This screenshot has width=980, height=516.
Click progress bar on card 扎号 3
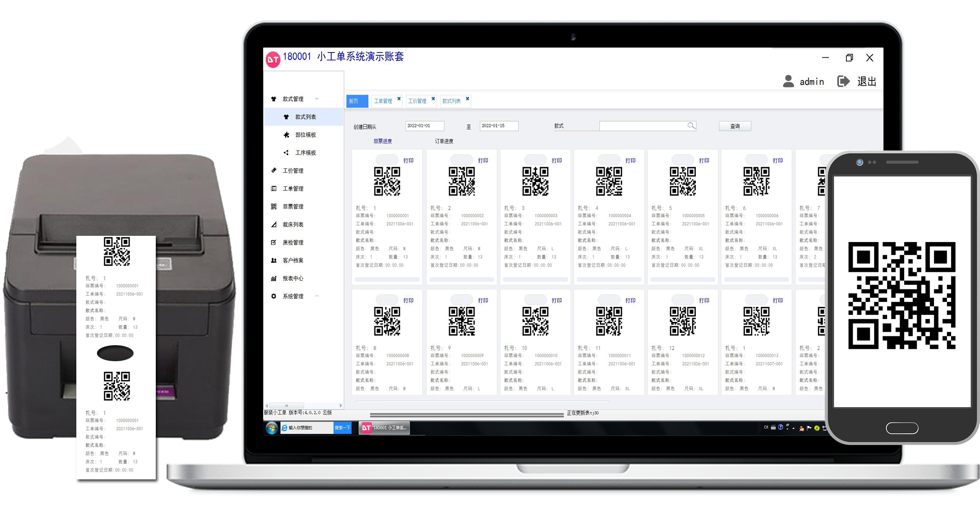535,279
